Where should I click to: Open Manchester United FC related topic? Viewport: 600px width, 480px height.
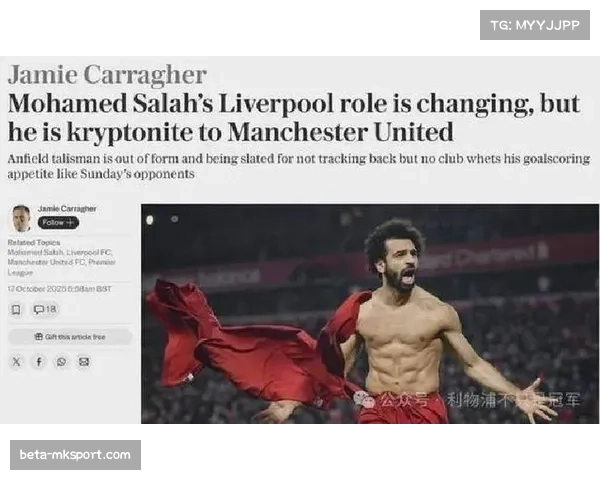[x=46, y=262]
